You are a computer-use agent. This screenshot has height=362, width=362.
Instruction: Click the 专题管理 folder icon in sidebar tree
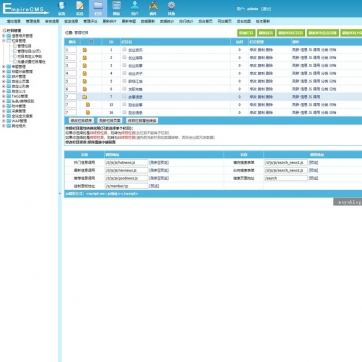tap(9, 67)
